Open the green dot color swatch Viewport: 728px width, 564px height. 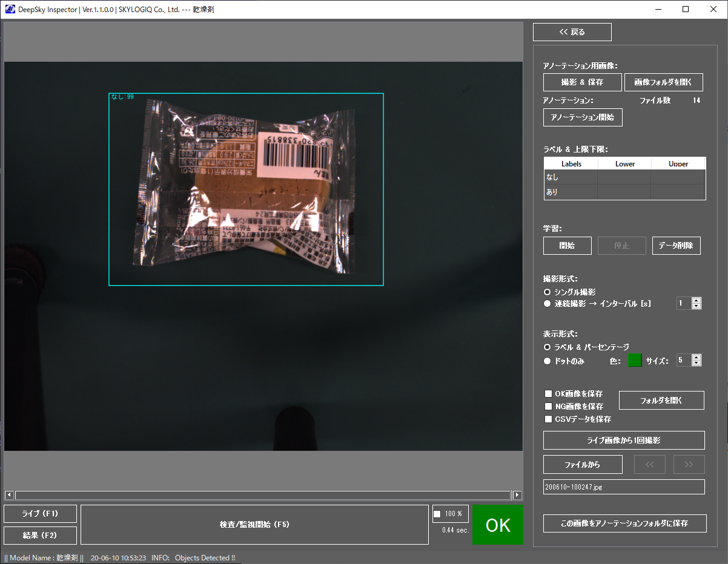635,360
